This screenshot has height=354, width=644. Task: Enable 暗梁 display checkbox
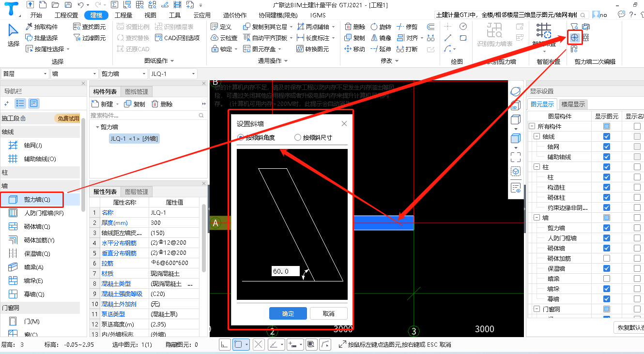pos(607,279)
